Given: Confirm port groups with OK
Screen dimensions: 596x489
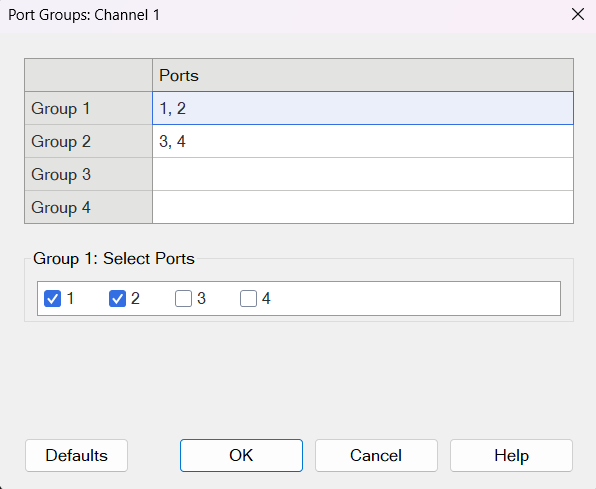Looking at the screenshot, I should coord(241,456).
